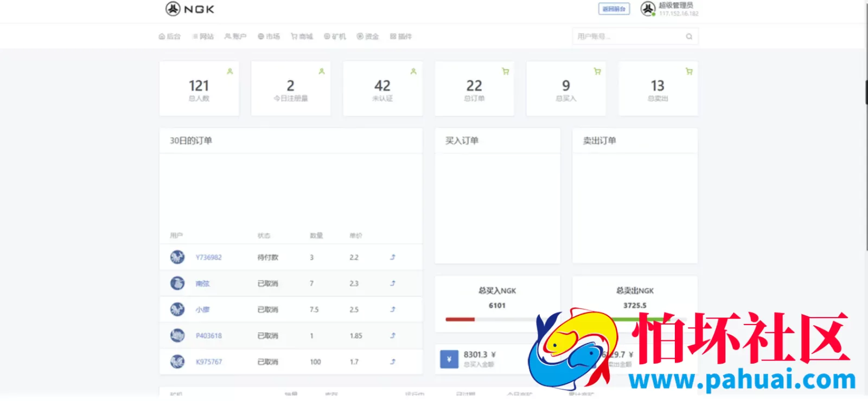Click the share arrow in K975767 row
The width and height of the screenshot is (868, 401).
pyautogui.click(x=393, y=361)
